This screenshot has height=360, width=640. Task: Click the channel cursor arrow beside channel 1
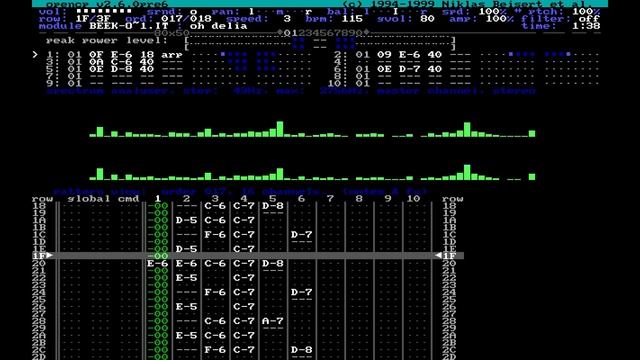click(36, 54)
